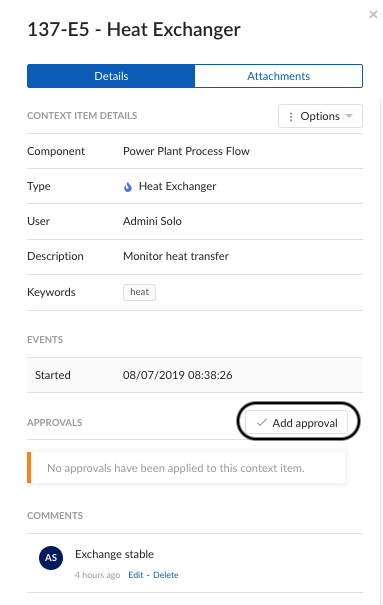Click the AS user avatar

(x=51, y=558)
